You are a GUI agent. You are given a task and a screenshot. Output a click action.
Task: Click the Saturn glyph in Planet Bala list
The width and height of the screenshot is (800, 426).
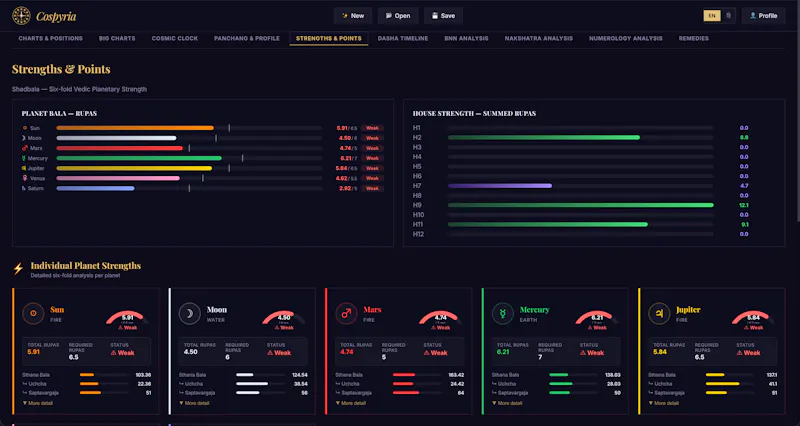click(x=23, y=188)
